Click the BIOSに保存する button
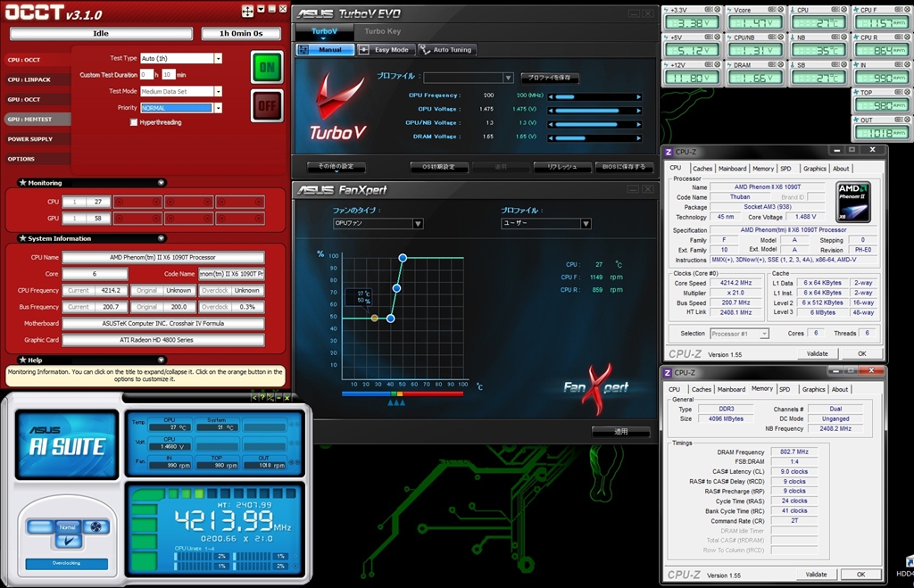 624,167
